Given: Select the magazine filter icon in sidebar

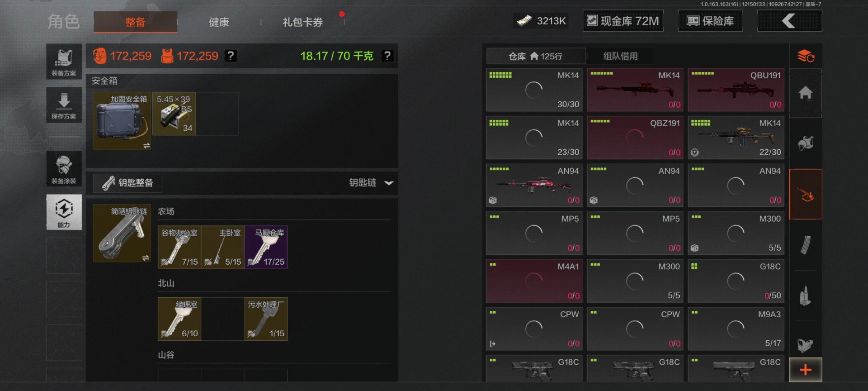Looking at the screenshot, I should [805, 245].
